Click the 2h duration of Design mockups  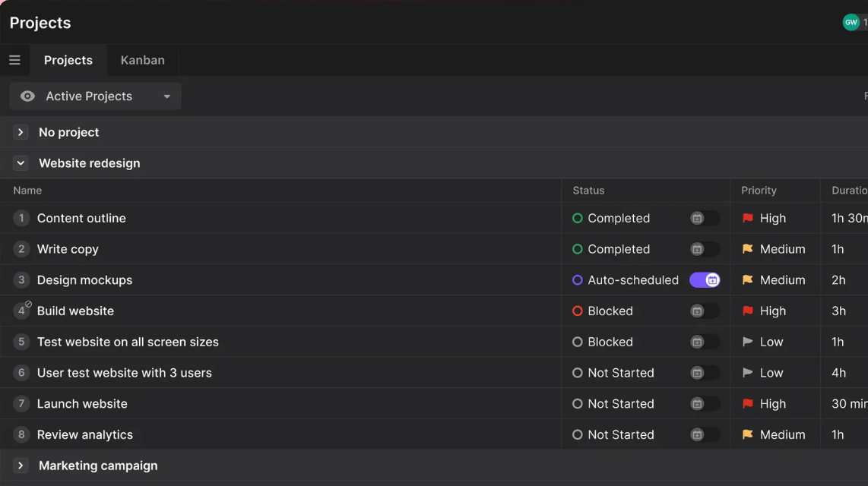[838, 280]
